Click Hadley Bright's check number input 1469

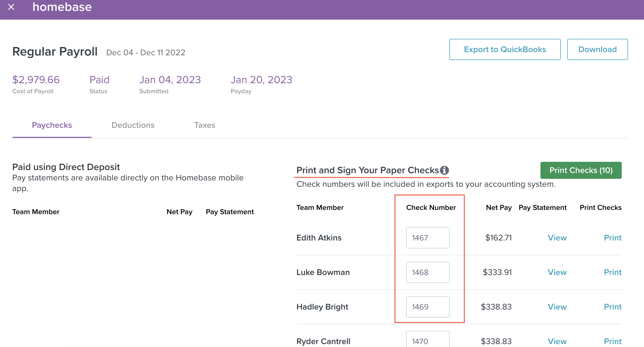(x=427, y=307)
